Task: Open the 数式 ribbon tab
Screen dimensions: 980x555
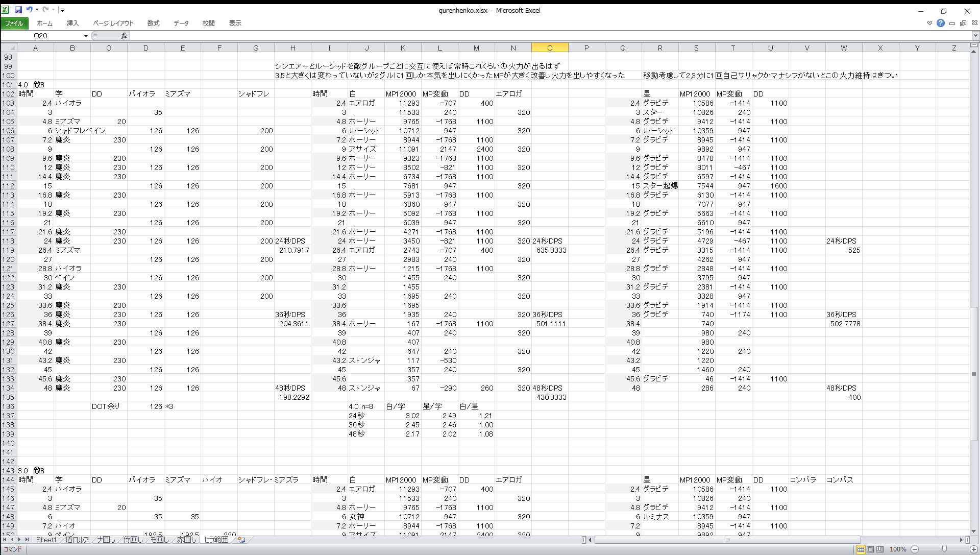Action: coord(153,23)
